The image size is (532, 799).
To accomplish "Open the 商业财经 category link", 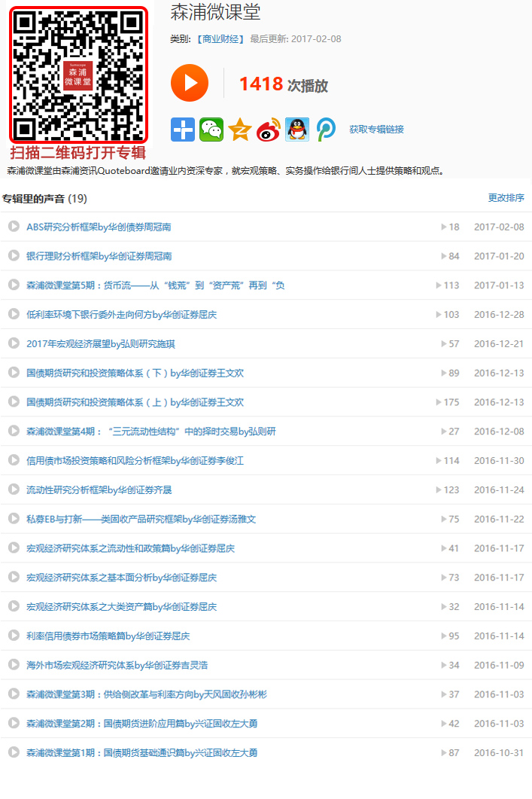I will tap(220, 38).
